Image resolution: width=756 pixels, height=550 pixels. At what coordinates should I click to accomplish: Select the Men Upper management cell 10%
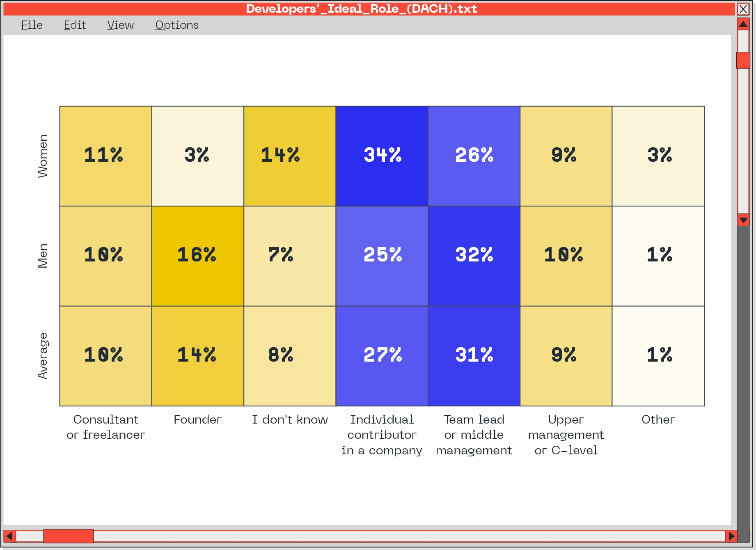click(x=566, y=256)
